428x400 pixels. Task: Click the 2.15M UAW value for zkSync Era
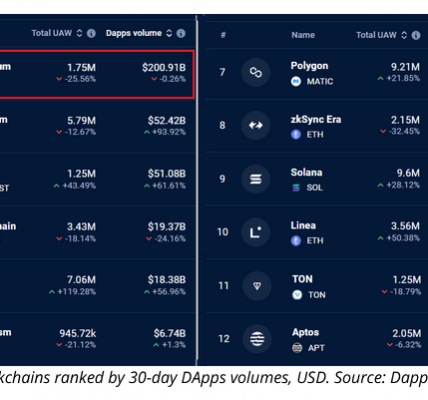coord(405,120)
